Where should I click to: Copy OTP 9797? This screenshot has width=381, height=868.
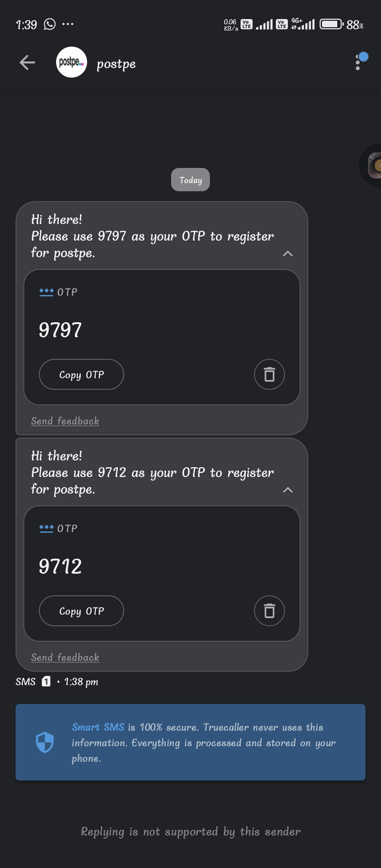tap(81, 374)
